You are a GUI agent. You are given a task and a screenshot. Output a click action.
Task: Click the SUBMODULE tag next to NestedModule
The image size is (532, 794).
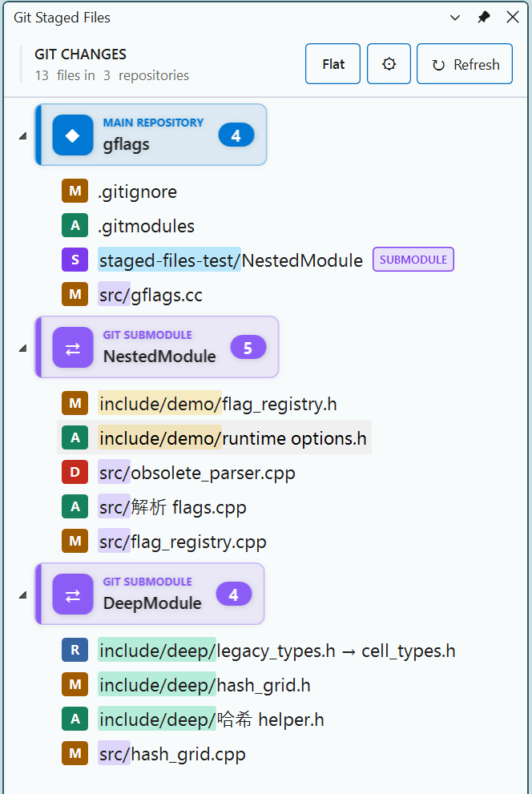click(x=413, y=260)
